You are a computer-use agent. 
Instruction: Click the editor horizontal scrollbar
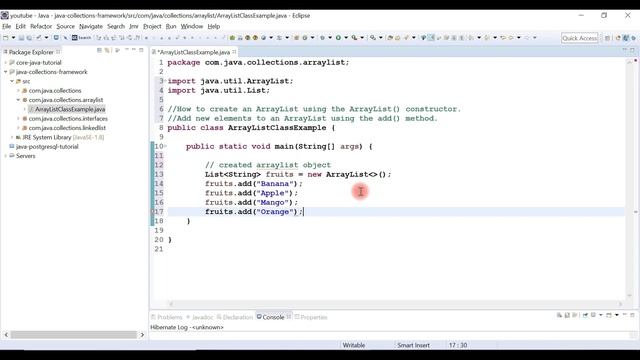pyautogui.click(x=395, y=304)
